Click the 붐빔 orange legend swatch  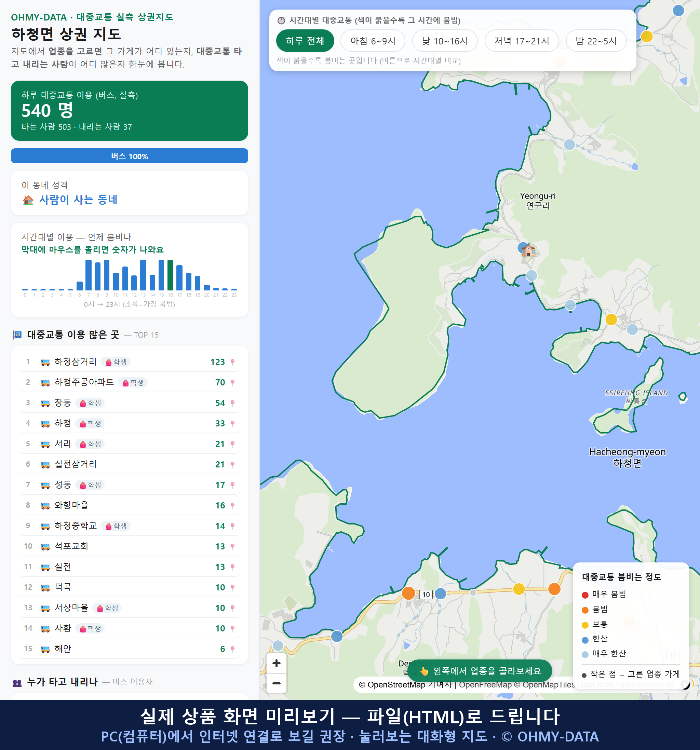[585, 610]
